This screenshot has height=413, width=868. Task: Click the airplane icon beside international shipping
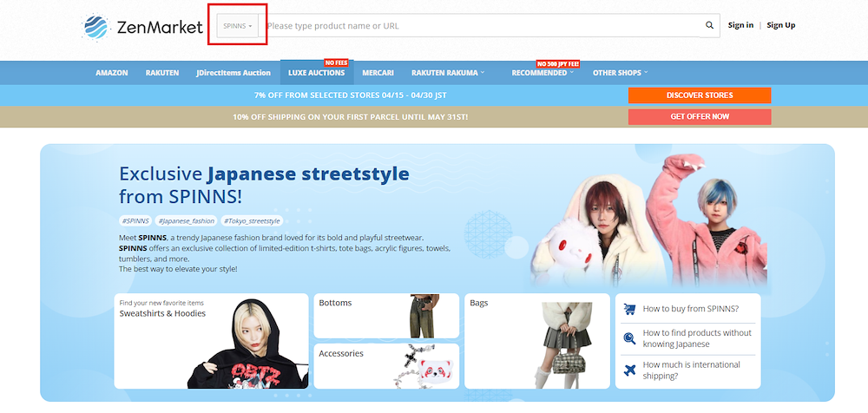coord(629,370)
